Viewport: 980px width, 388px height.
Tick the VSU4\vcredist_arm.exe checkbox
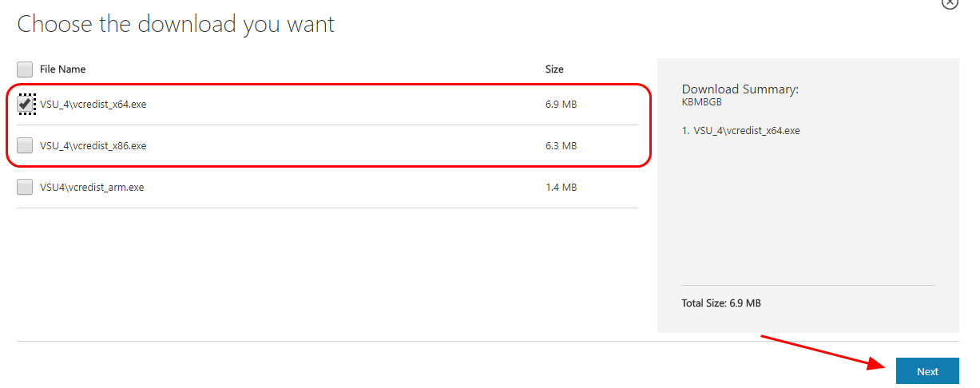[x=25, y=188]
